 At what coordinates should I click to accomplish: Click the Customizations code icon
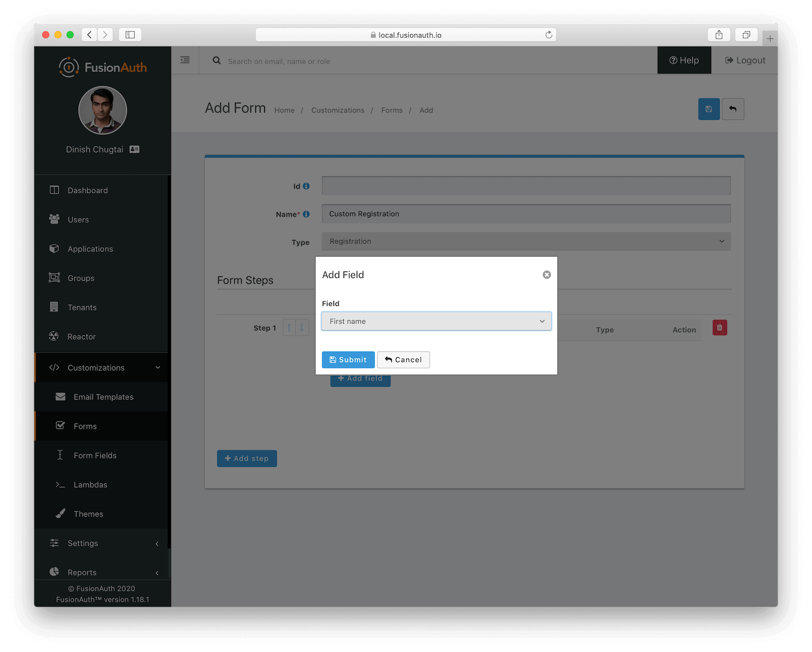coord(54,367)
